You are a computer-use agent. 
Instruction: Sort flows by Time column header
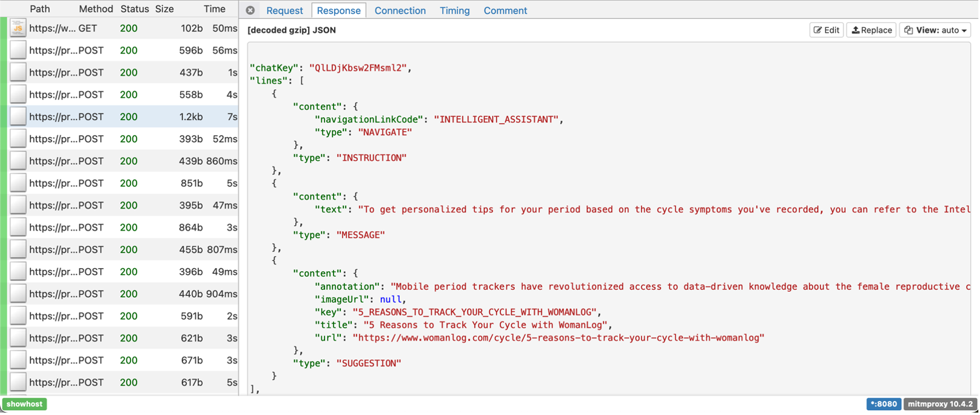[214, 8]
